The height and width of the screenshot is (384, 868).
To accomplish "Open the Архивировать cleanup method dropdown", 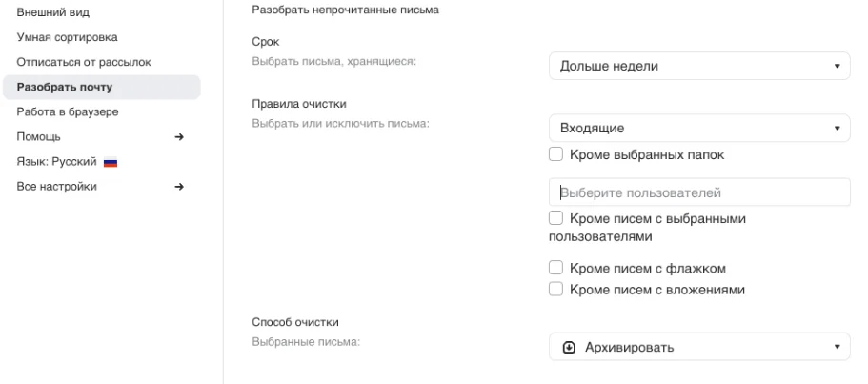I will [x=699, y=347].
